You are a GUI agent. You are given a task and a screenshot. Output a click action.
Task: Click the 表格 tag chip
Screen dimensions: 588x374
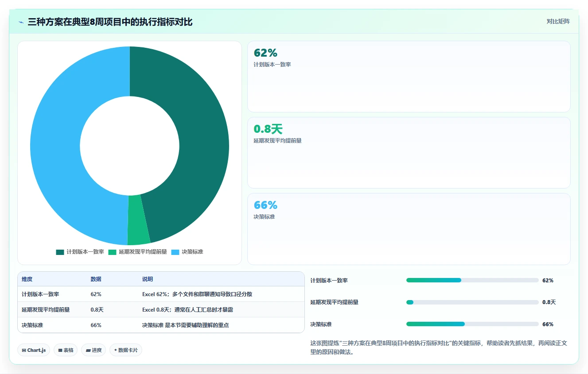(x=66, y=350)
